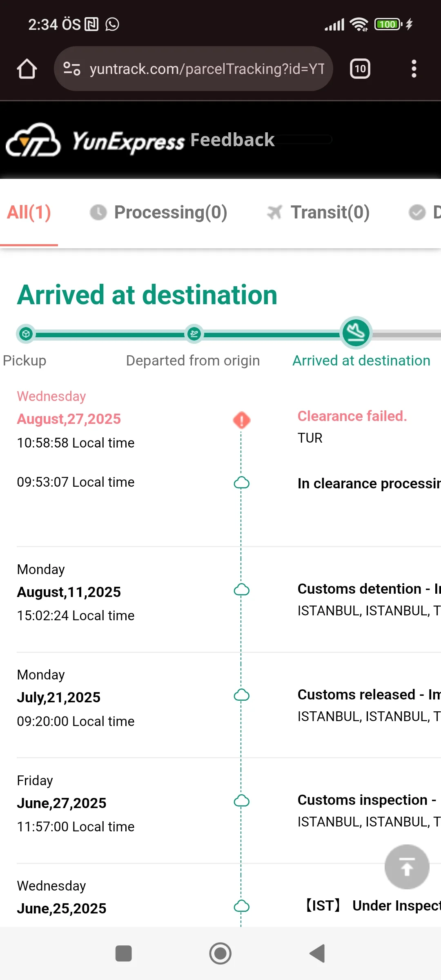Tap the Arrived at destination plane icon

[356, 333]
